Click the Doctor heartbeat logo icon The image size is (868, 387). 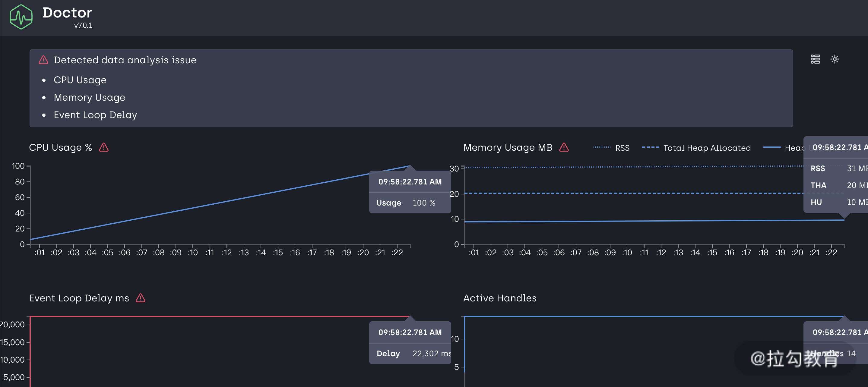[x=21, y=17]
